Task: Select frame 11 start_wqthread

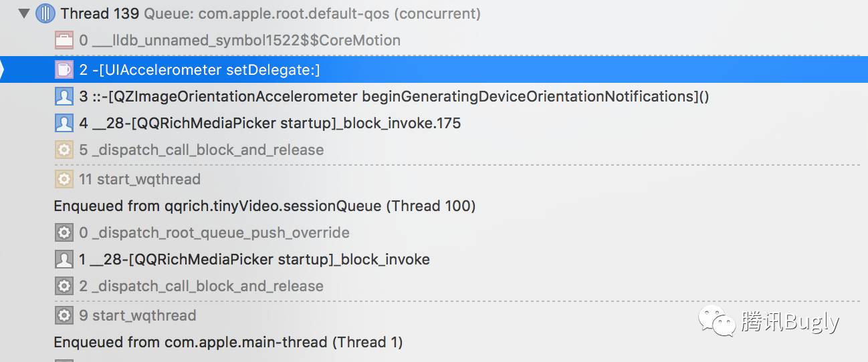Action: [x=140, y=179]
